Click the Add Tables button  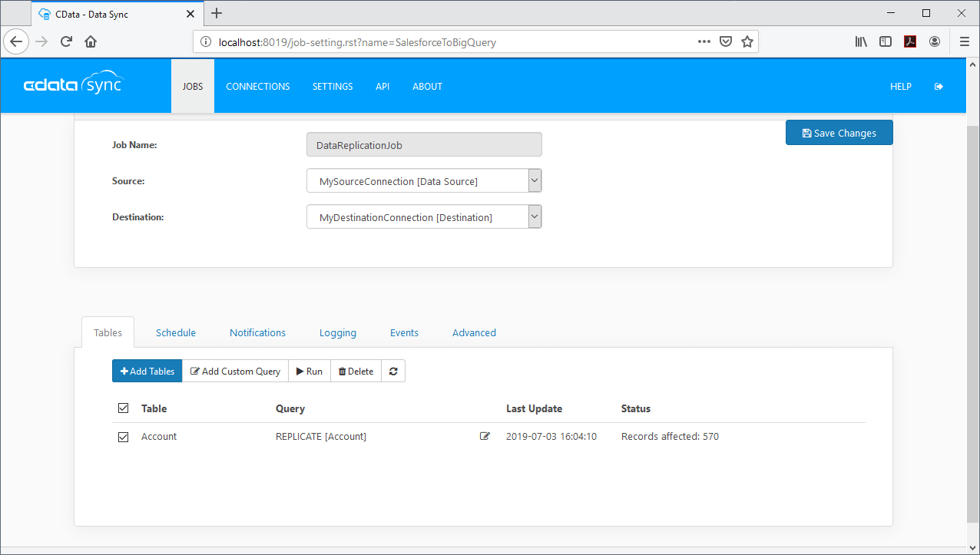point(147,372)
